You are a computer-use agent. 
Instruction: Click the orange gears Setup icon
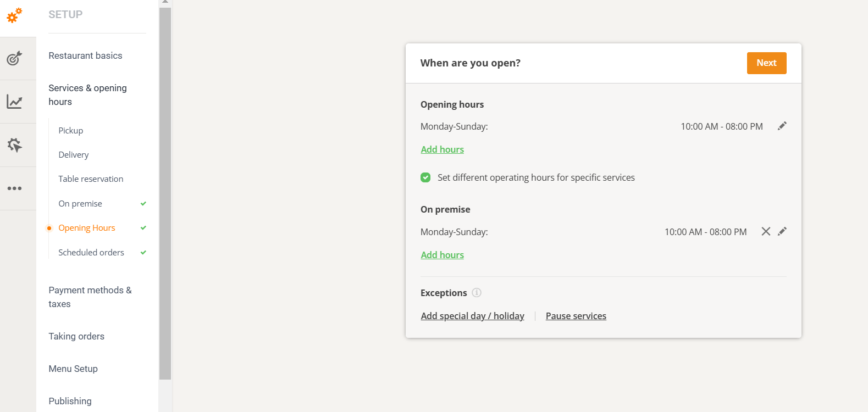15,15
